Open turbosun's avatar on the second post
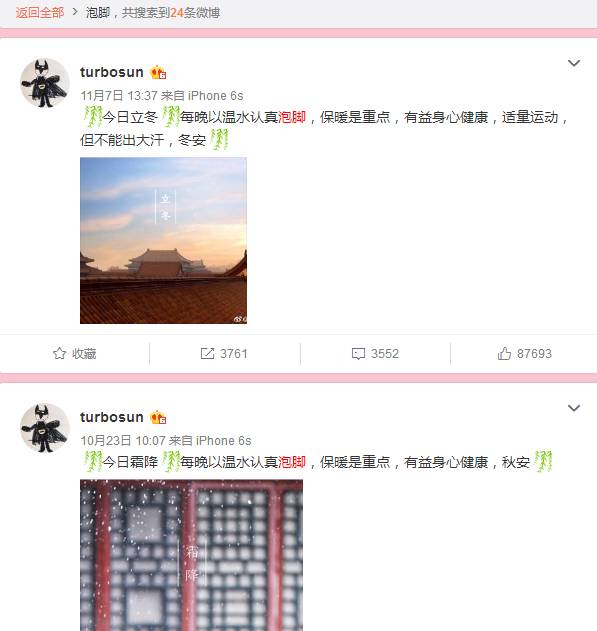Viewport: 597px width, 631px height. [x=45, y=428]
